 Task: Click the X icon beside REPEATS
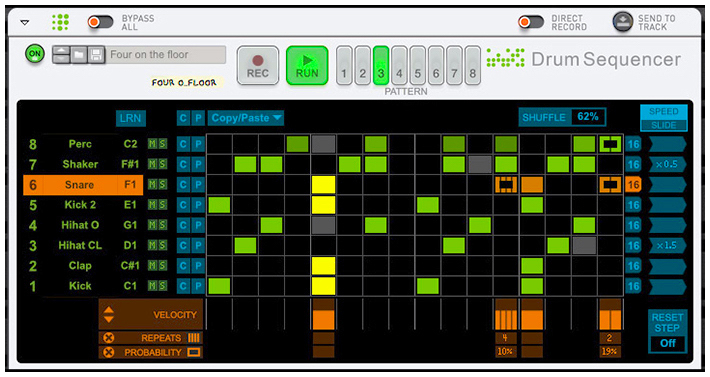click(109, 338)
